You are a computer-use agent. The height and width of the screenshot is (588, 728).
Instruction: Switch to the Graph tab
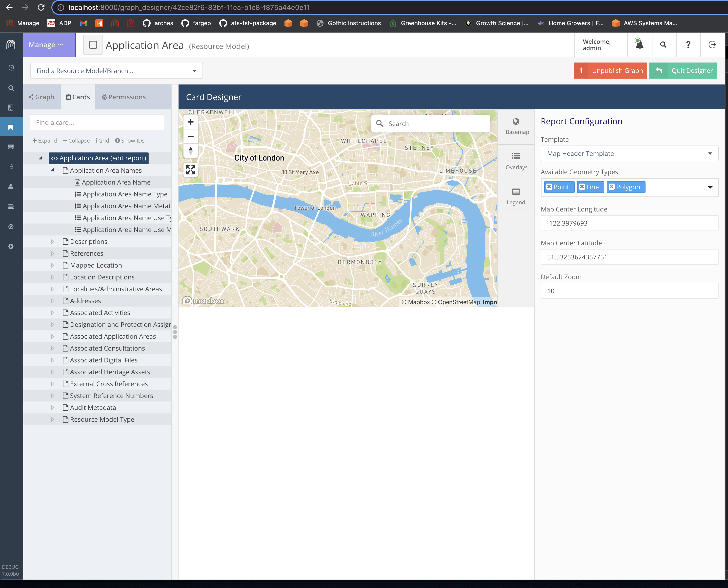coord(42,97)
